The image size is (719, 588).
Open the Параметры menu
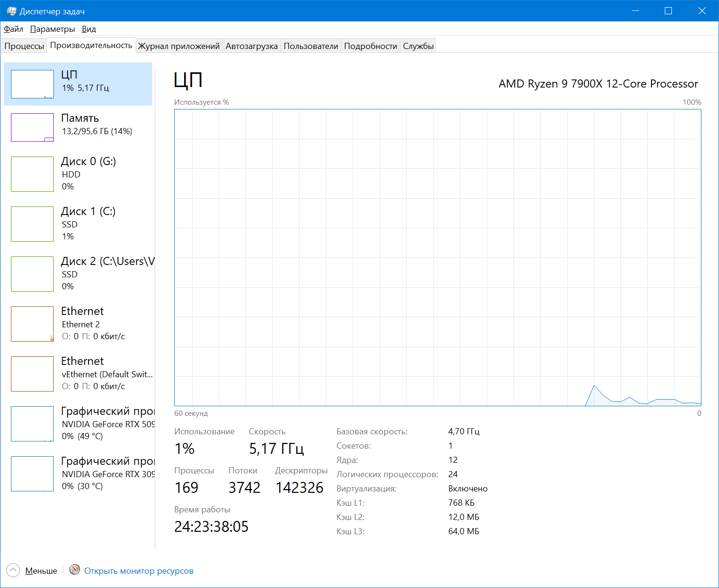coord(52,29)
